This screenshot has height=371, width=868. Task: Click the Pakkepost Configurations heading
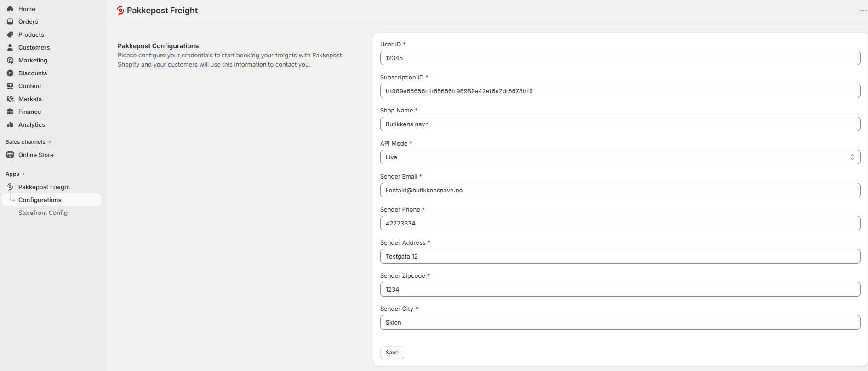pos(158,46)
